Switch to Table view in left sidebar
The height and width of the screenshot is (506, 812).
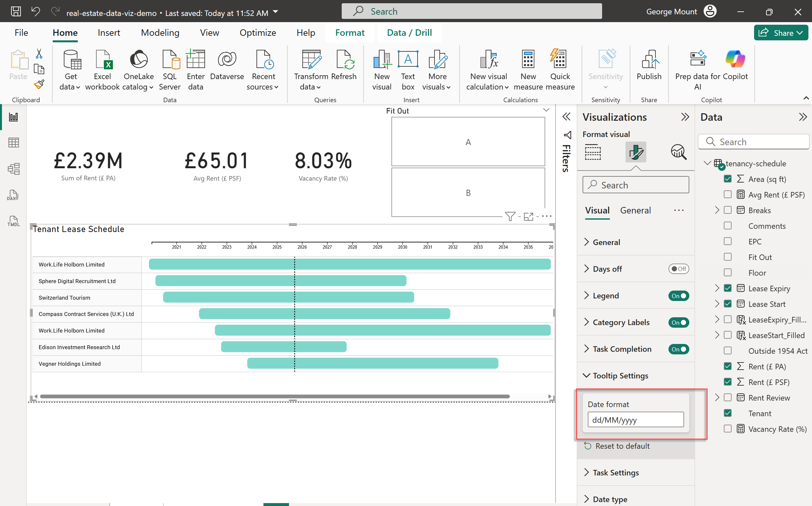tap(13, 143)
